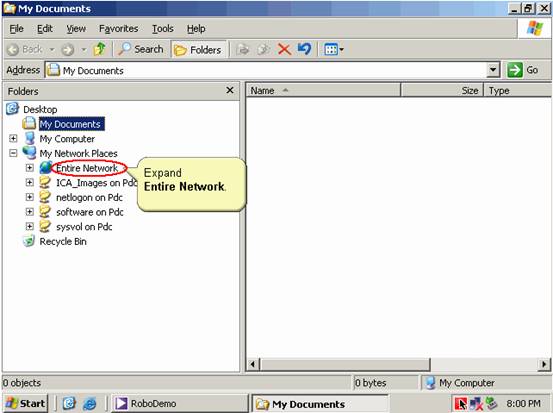Launch Internet Explorer from quick launch
553x413 pixels.
coord(90,403)
